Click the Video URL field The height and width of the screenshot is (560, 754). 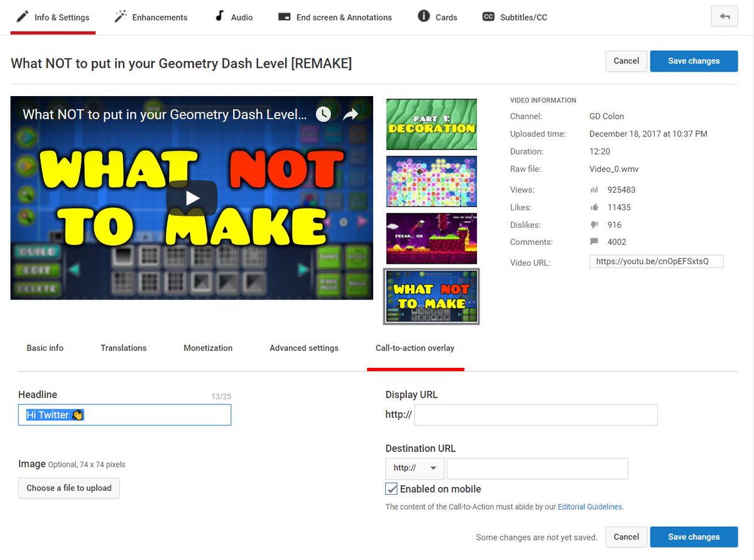pyautogui.click(x=656, y=261)
